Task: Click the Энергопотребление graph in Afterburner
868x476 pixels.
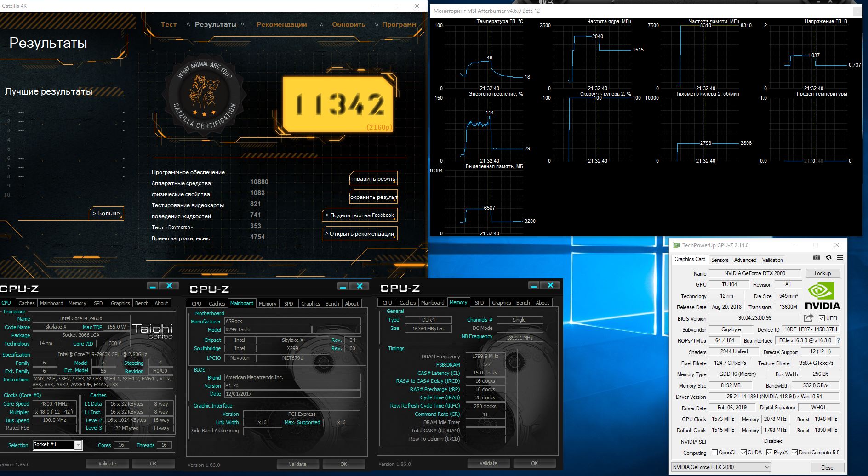Action: coord(484,130)
